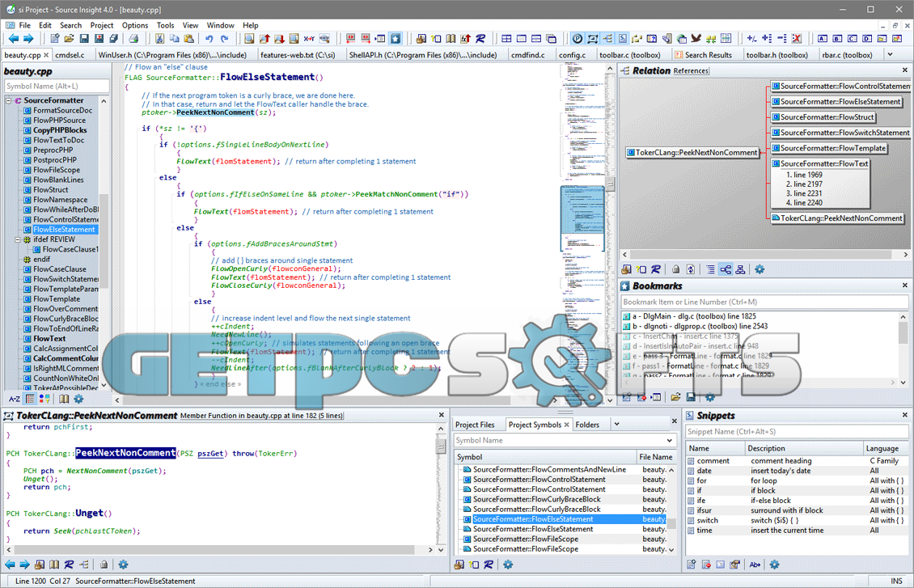Viewport: 914px width, 588px height.
Task: Open Snippets panel settings gear
Action: point(774,564)
